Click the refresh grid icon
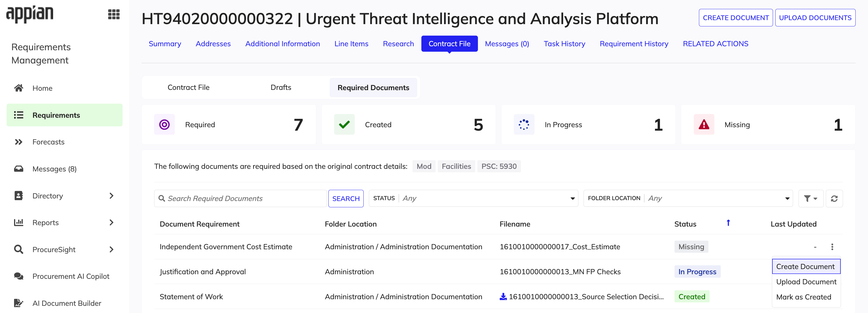 [834, 198]
